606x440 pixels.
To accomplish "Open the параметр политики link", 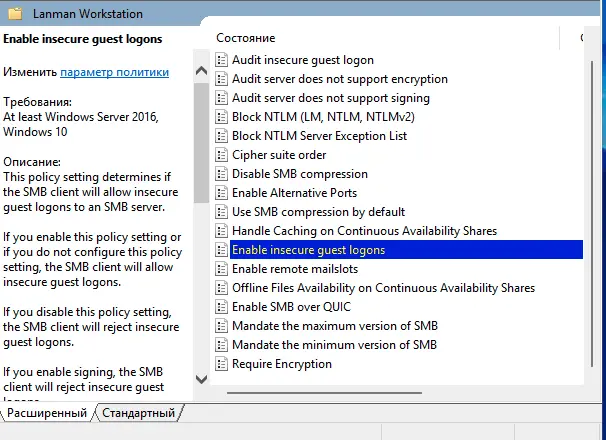I will [x=114, y=73].
